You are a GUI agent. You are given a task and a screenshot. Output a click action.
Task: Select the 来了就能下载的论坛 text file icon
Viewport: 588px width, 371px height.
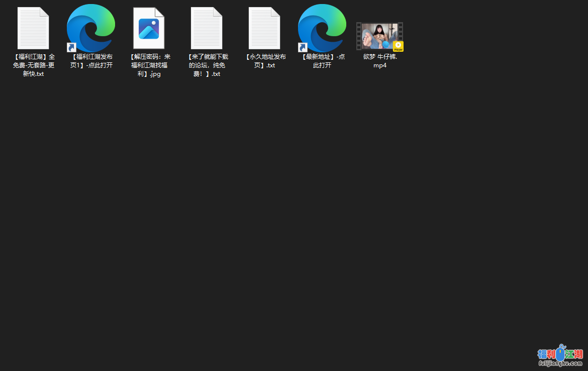point(207,28)
